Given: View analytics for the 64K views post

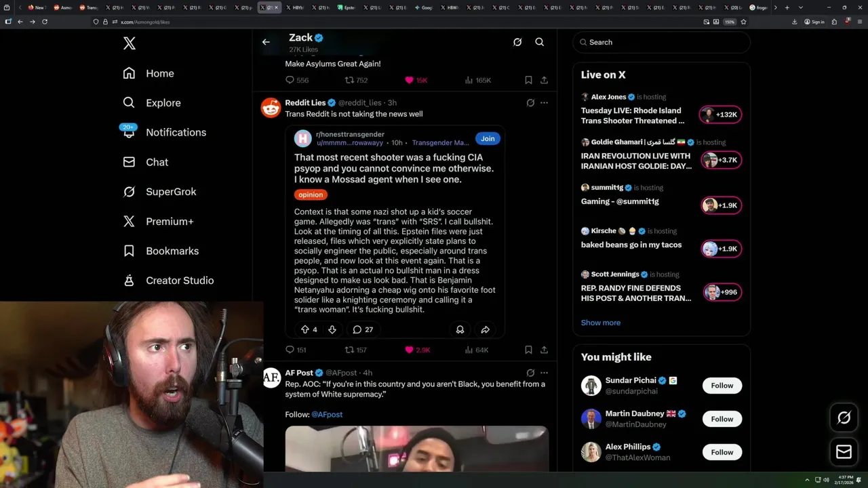Looking at the screenshot, I should click(x=477, y=350).
